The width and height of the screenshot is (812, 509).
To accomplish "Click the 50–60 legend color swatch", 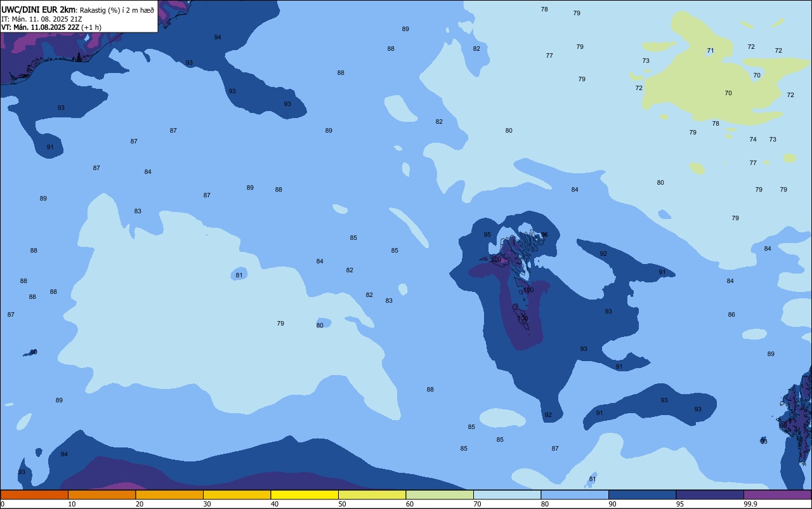I will click(372, 494).
